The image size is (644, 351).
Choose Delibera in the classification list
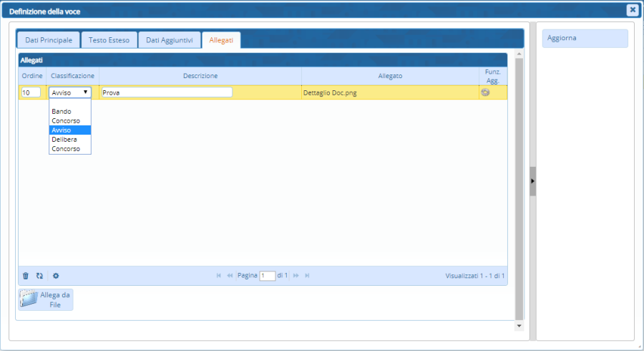pos(64,140)
